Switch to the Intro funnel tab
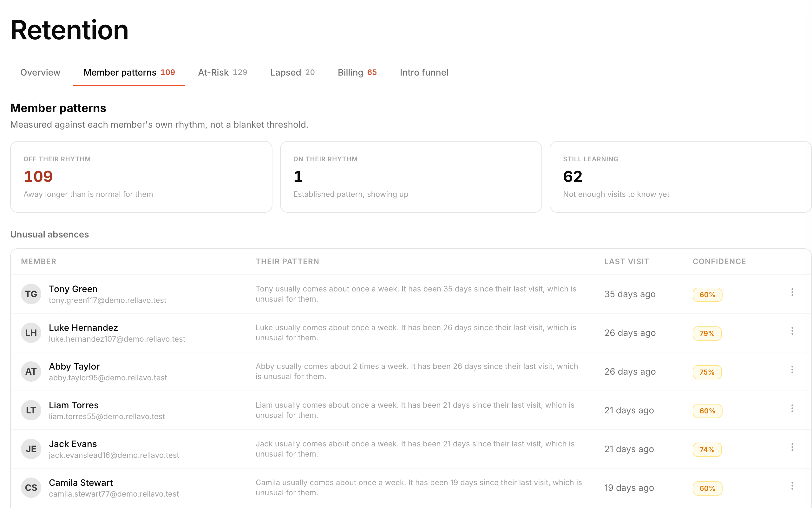The height and width of the screenshot is (508, 812). click(424, 72)
